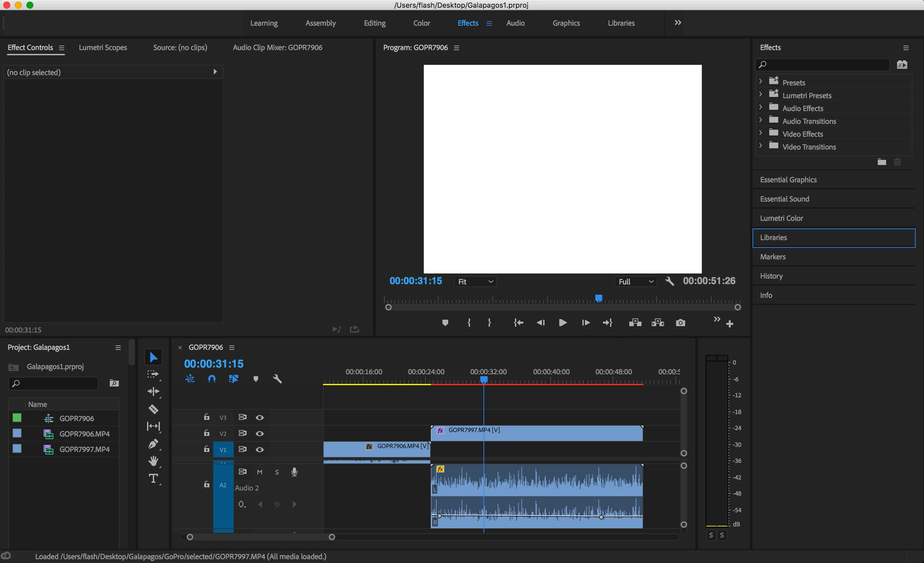
Task: Expand the Video Effects folder
Action: (x=761, y=134)
